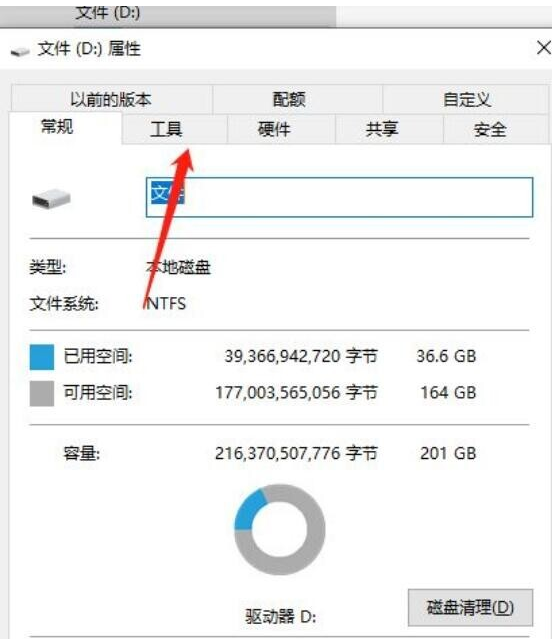The width and height of the screenshot is (552, 639).
Task: Click the 216,370,507,776 字节 capacity value
Action: tap(296, 453)
